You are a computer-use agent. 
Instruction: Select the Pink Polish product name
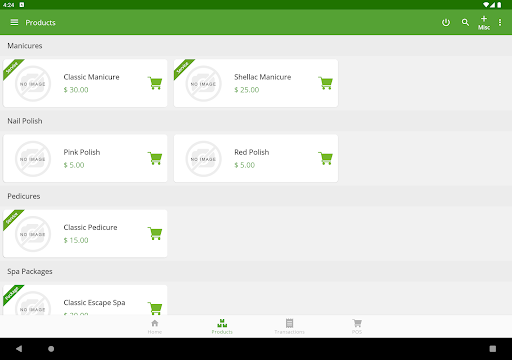click(x=82, y=152)
